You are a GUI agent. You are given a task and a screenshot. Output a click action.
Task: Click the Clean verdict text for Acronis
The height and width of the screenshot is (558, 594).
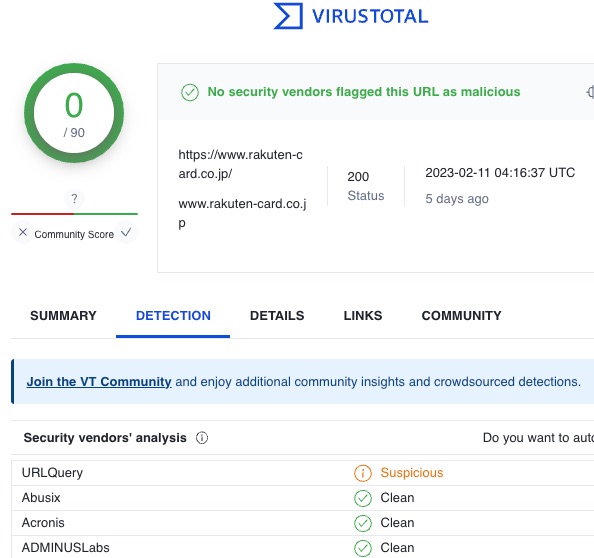[x=397, y=523]
